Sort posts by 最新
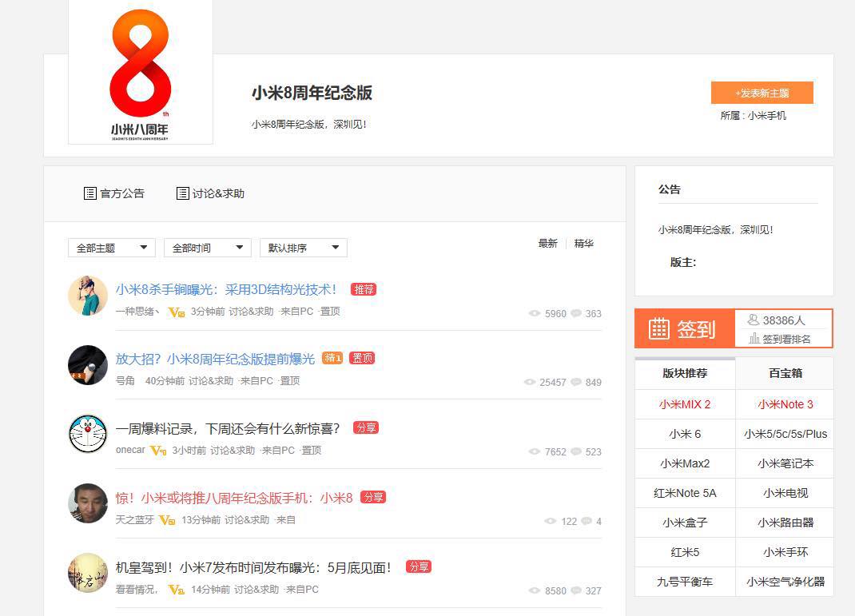Image resolution: width=855 pixels, height=616 pixels. (x=547, y=244)
